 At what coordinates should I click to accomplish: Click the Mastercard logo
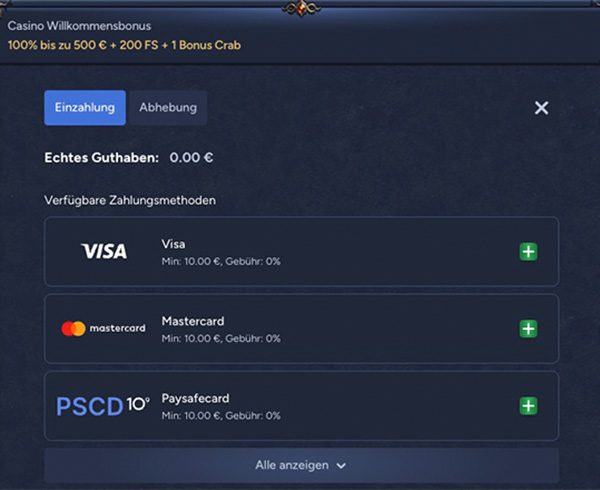click(103, 329)
